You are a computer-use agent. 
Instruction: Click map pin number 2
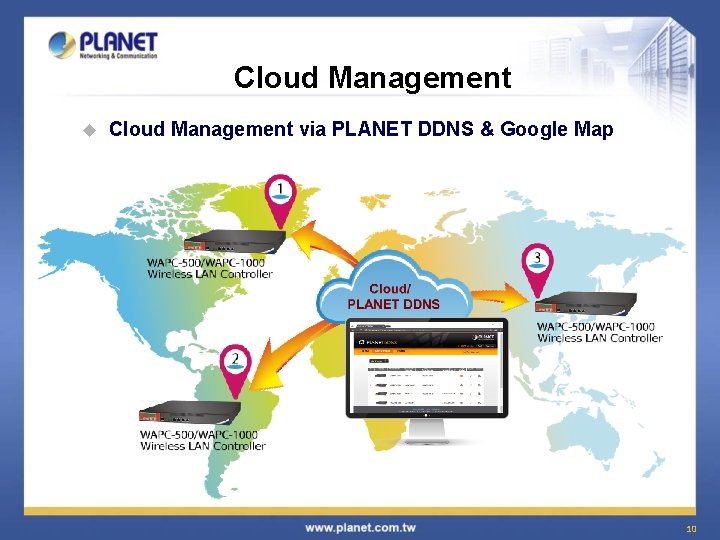(236, 372)
